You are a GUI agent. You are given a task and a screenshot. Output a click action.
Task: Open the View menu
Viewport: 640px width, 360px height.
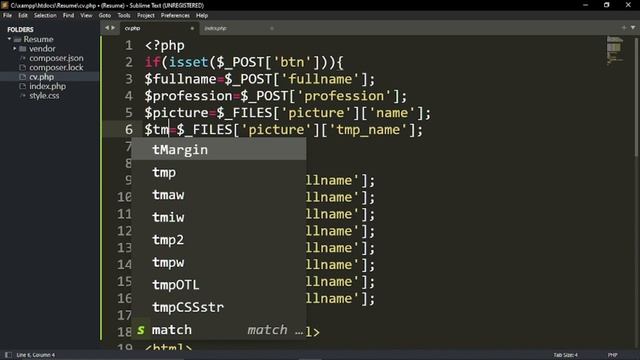[86, 16]
